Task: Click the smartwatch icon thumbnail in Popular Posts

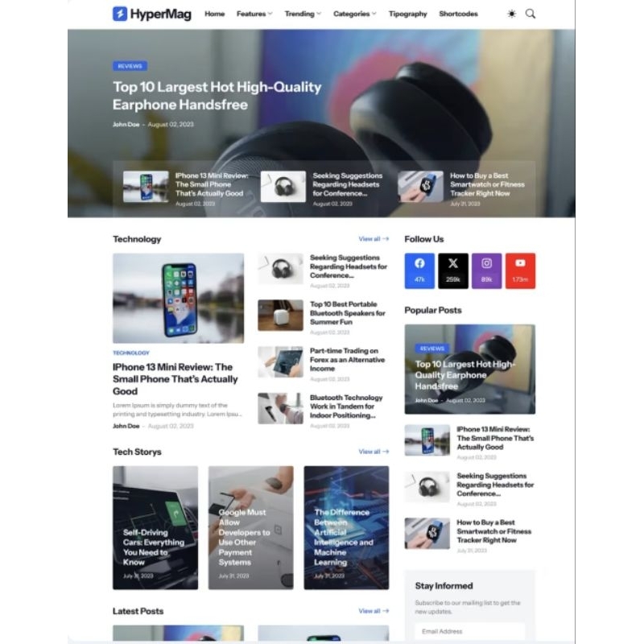Action: [x=427, y=532]
